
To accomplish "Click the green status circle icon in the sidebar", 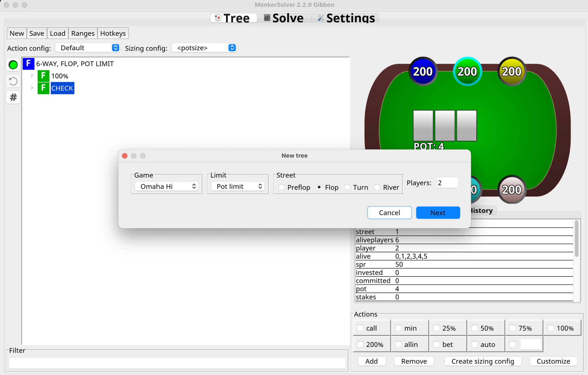I will [x=13, y=65].
